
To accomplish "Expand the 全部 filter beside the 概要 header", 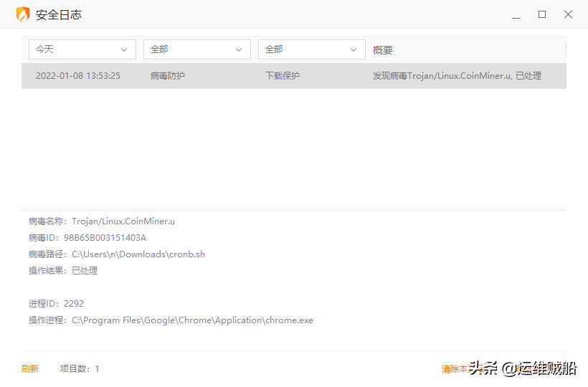I will click(312, 49).
